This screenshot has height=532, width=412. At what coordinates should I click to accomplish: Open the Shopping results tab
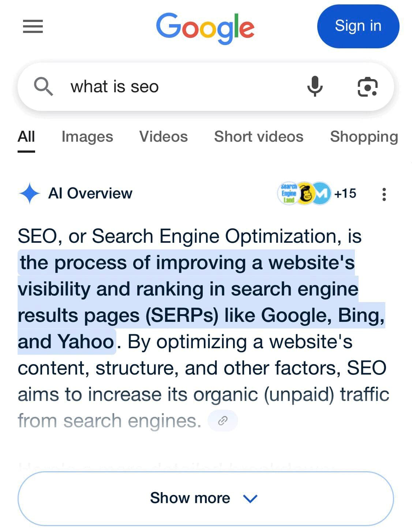(x=364, y=137)
